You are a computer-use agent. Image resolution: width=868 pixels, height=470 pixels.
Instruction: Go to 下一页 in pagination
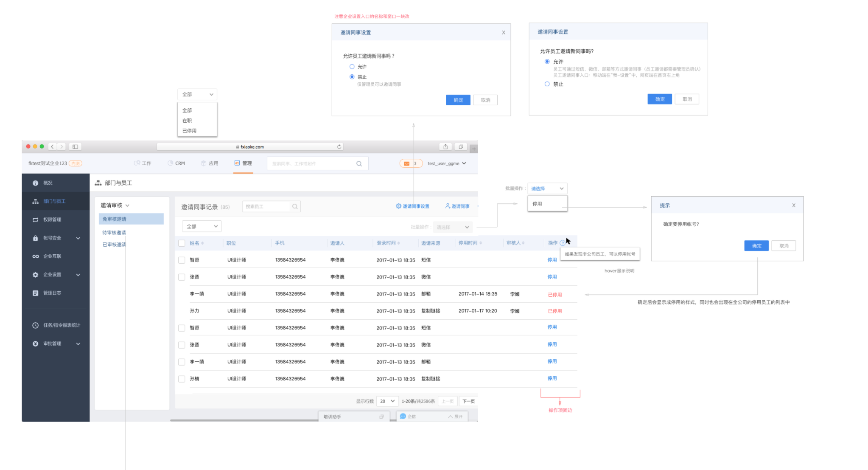click(468, 401)
